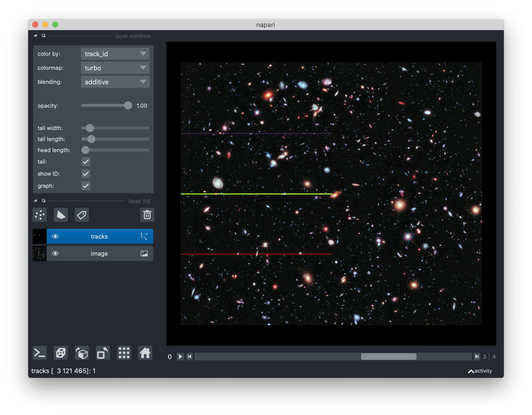This screenshot has width=532, height=415.
Task: Hide layer list panel eye icon
Action: click(x=36, y=201)
